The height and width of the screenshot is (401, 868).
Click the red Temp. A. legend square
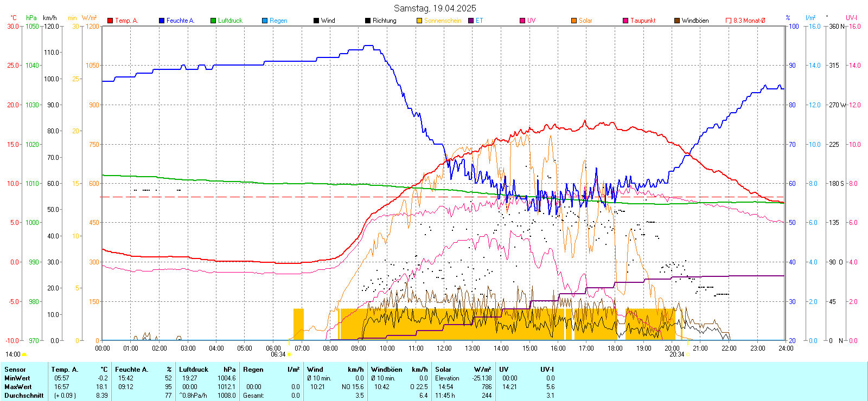[110, 21]
